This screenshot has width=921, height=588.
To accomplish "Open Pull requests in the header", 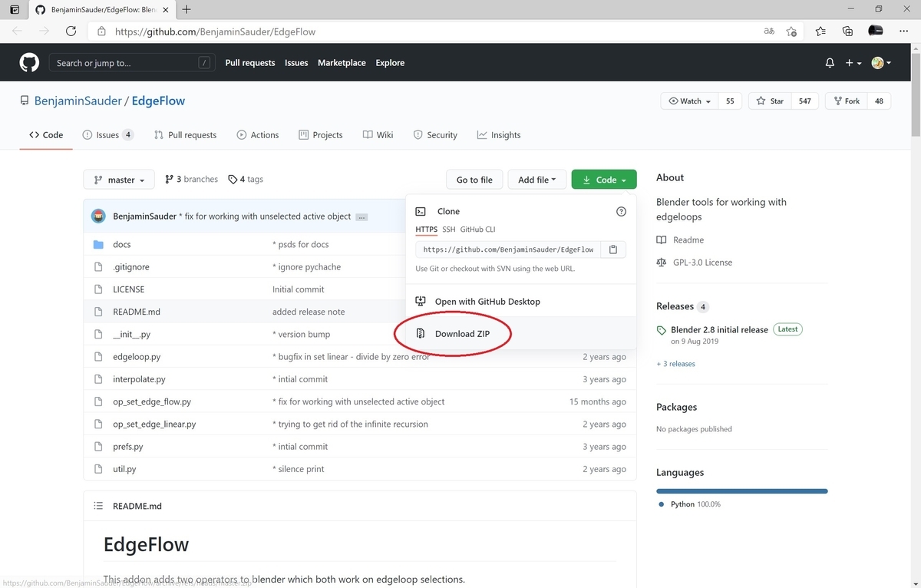I will [250, 63].
